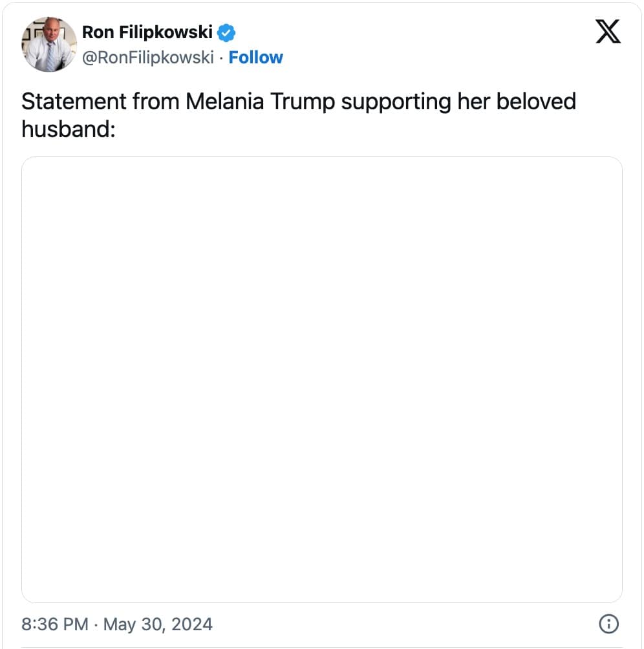Follow Ron Filipkowski
This screenshot has width=644, height=649.
click(256, 58)
